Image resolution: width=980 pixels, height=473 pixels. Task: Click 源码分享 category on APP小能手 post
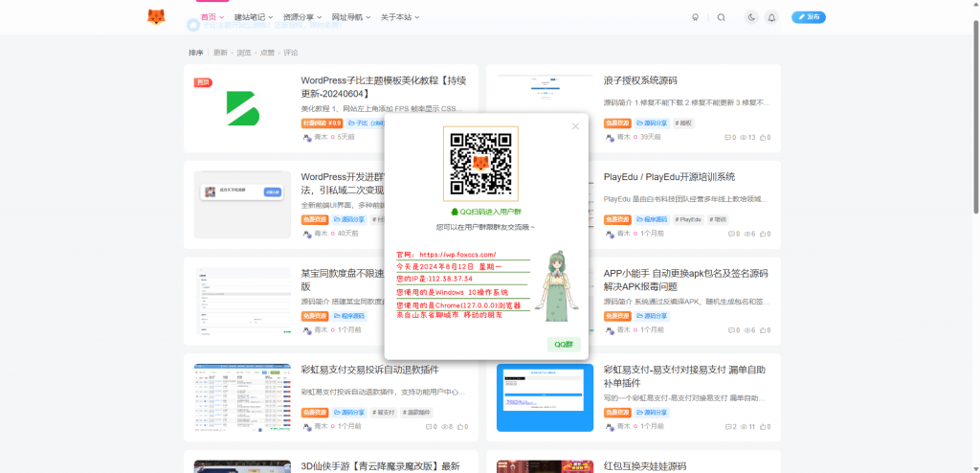click(x=652, y=316)
